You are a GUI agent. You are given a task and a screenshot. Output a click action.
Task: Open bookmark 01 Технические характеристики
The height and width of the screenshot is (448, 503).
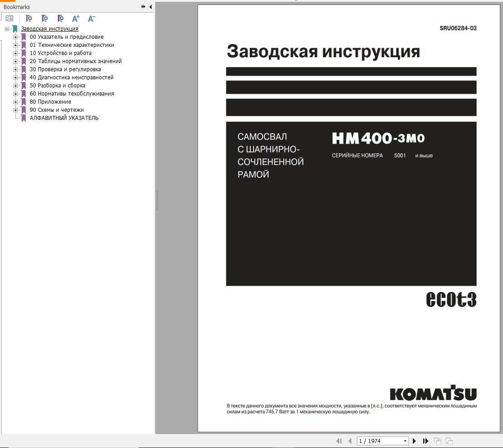tap(72, 45)
